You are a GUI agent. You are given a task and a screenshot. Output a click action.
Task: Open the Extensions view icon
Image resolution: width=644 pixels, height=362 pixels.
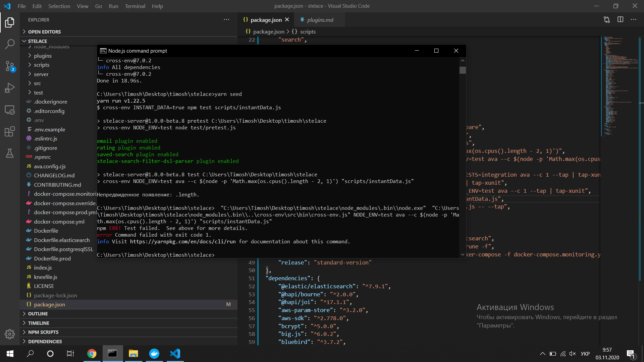pos(10,131)
